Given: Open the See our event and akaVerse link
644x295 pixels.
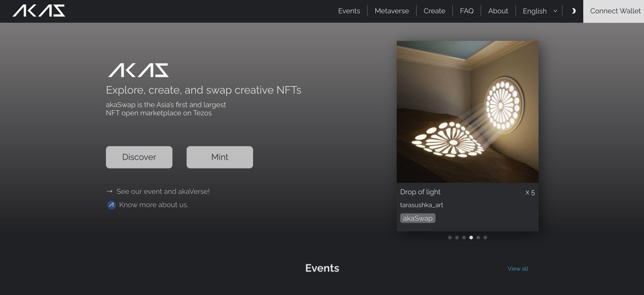Looking at the screenshot, I should click(163, 191).
